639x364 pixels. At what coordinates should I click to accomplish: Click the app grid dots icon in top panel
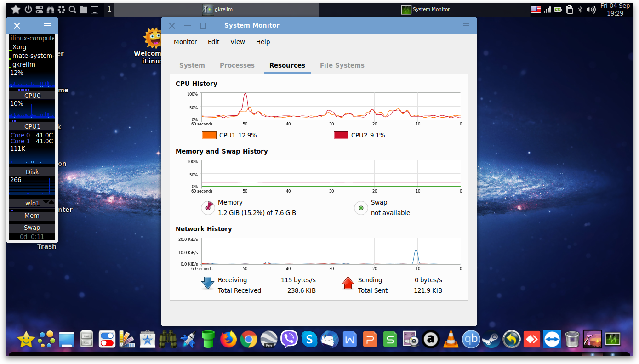(62, 9)
